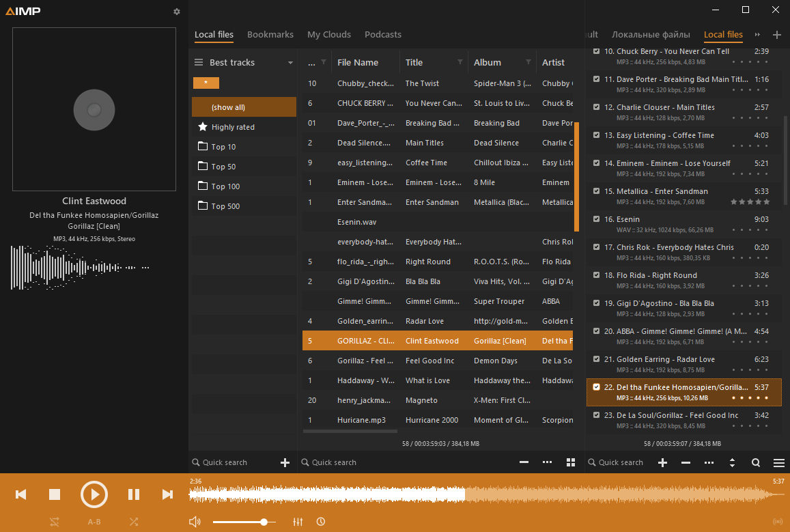The image size is (790, 532).
Task: Click the library table horizontal scrollbar
Action: point(350,431)
